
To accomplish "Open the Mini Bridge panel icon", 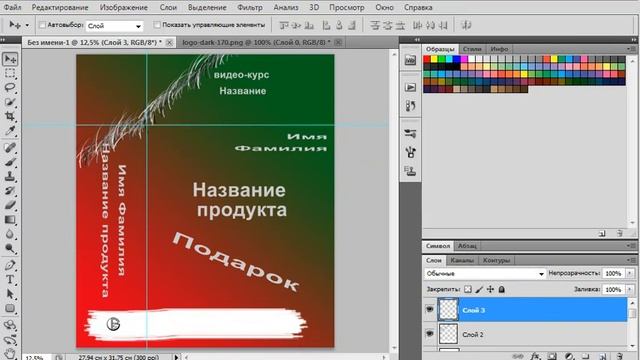I will tap(410, 60).
